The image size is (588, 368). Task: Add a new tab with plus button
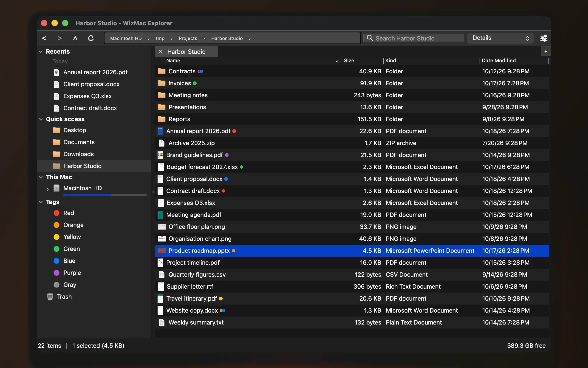(546, 52)
